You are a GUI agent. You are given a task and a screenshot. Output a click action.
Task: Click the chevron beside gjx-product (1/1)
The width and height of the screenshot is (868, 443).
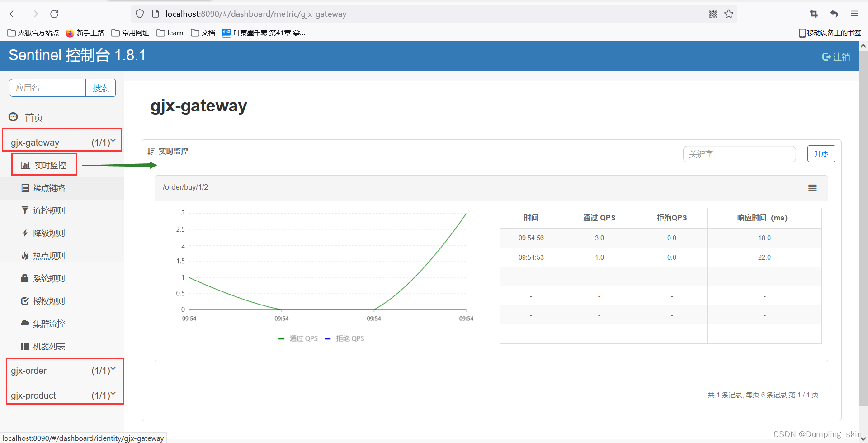tap(113, 394)
